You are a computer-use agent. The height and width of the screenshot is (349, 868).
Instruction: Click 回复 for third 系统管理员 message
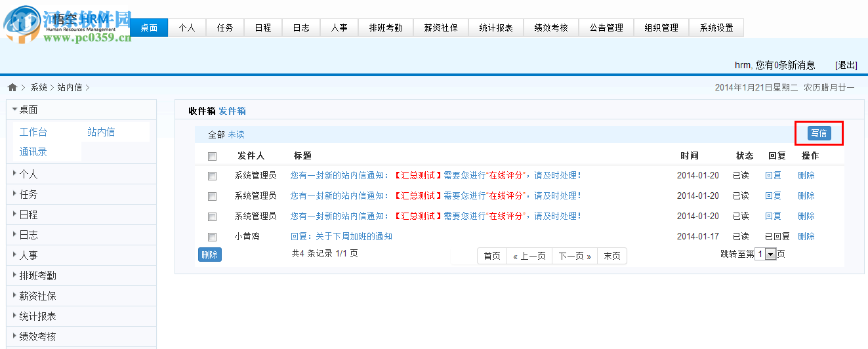click(774, 216)
